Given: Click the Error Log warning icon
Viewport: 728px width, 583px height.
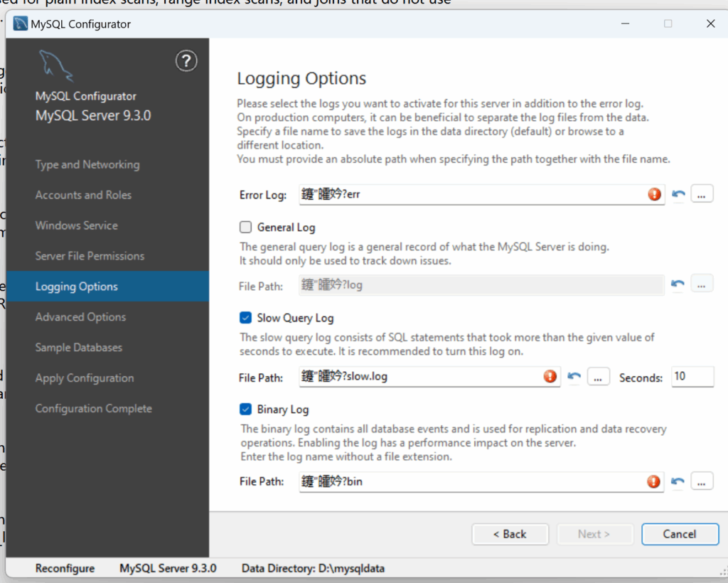Looking at the screenshot, I should pos(654,194).
